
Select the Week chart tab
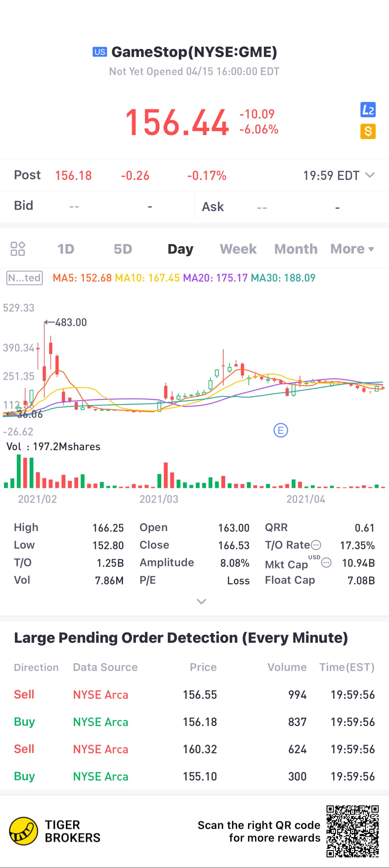click(x=238, y=249)
